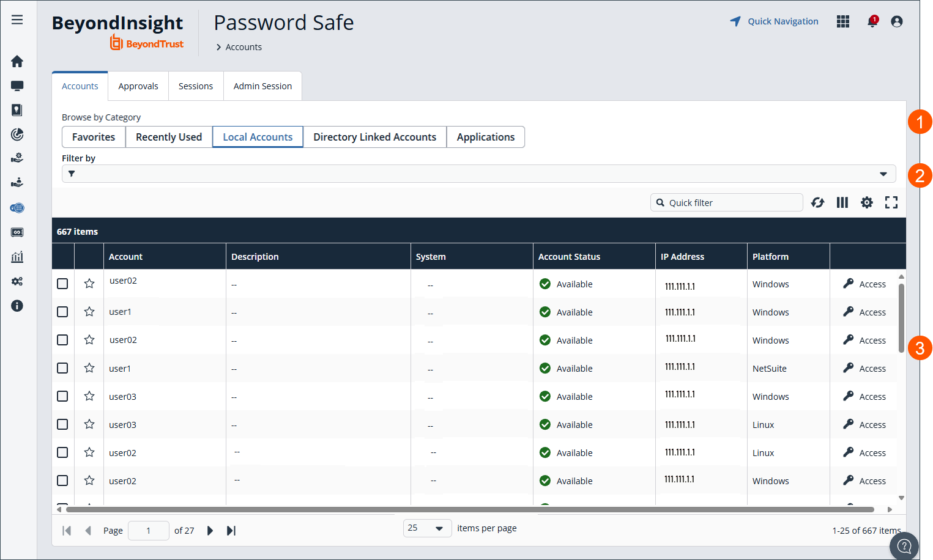Screen dimensions: 933x560
Task: Click the vertical grid scrollbar
Action: (901, 318)
